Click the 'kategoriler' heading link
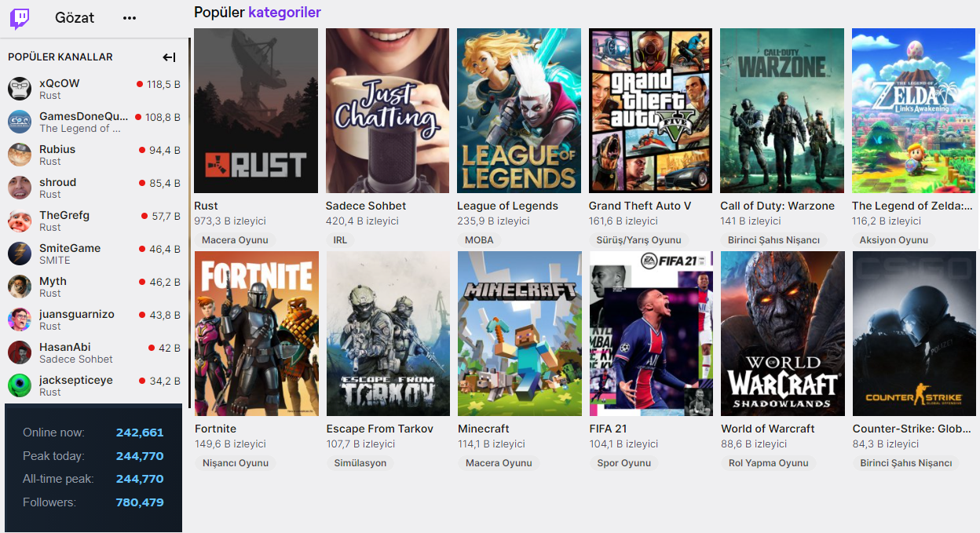Screen dimensions: 980x533 point(284,12)
